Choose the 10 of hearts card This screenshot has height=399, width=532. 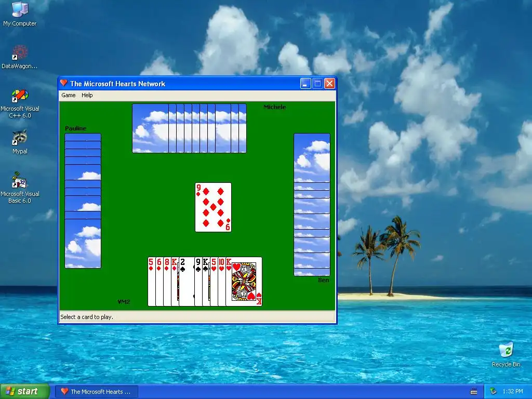(x=221, y=282)
